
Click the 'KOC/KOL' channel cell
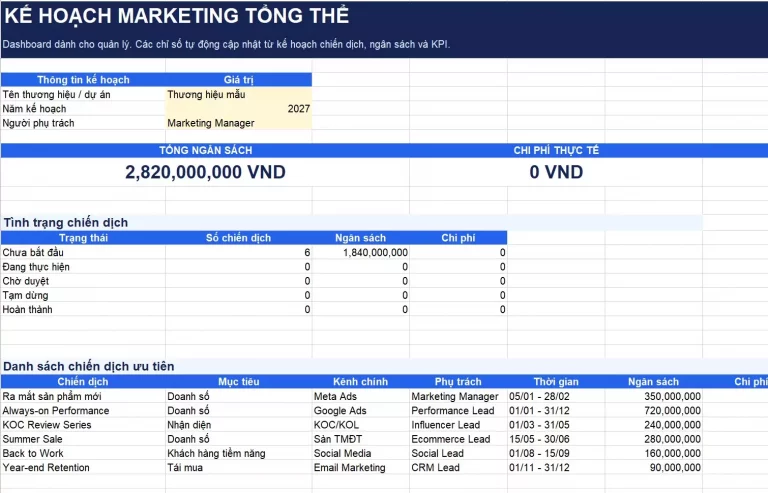click(x=360, y=424)
